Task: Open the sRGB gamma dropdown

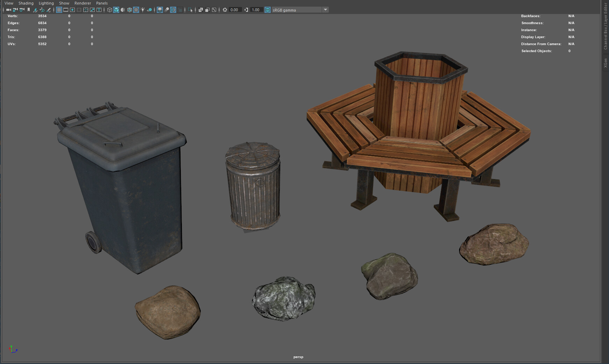Action: [325, 10]
